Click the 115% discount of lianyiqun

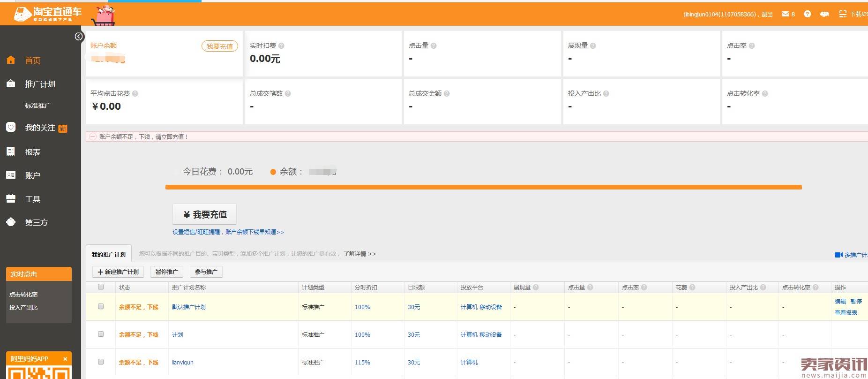(362, 363)
